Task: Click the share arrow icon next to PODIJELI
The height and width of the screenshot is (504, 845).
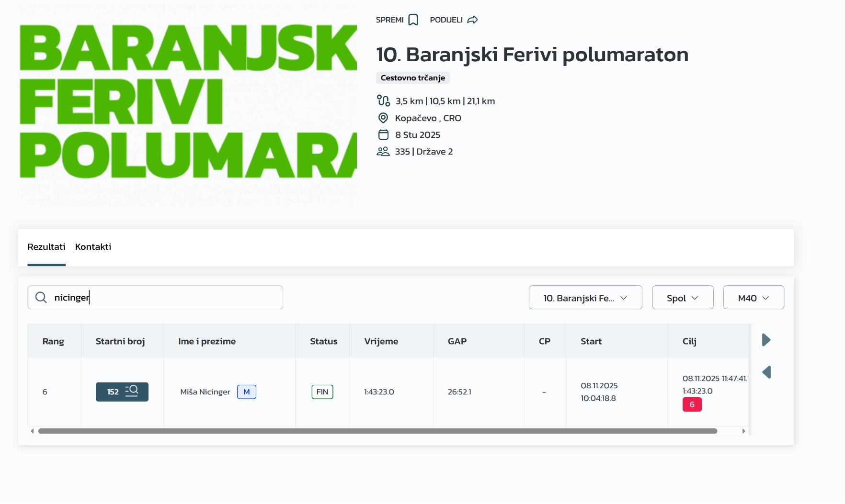Action: coord(472,20)
